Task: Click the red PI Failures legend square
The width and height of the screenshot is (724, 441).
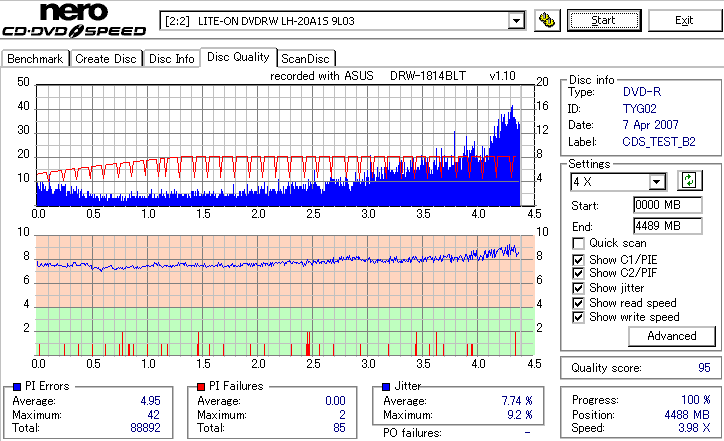Action: 201,387
